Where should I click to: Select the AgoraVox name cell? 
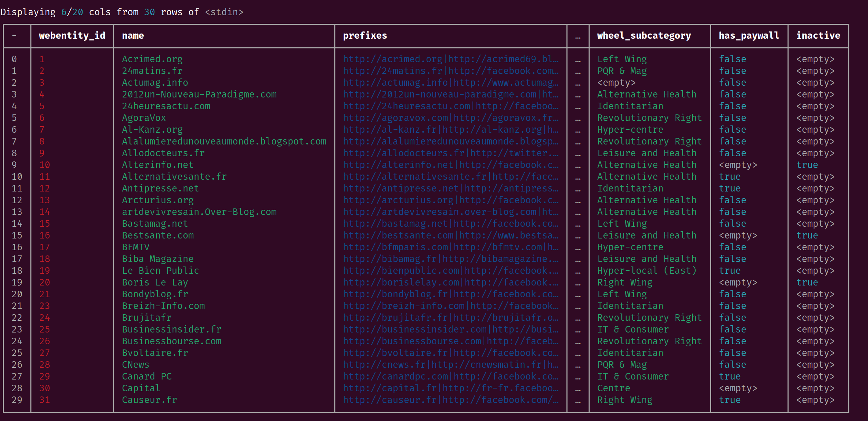pyautogui.click(x=144, y=118)
